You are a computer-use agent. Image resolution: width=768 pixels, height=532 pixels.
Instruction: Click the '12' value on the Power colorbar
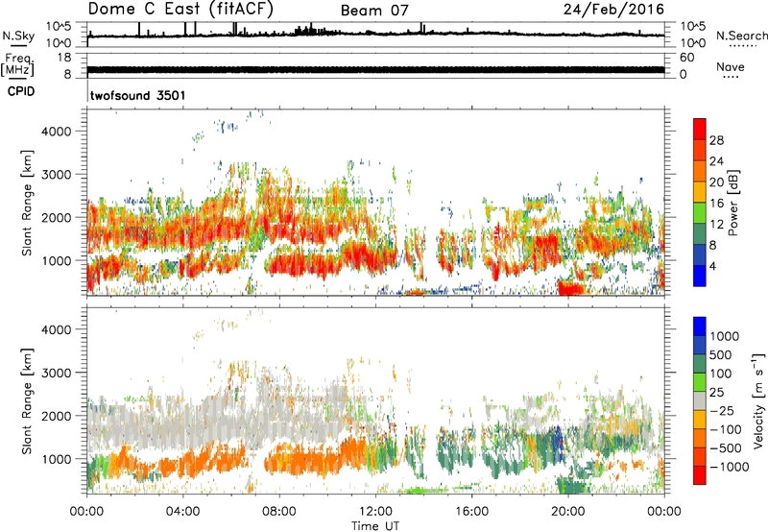(716, 225)
